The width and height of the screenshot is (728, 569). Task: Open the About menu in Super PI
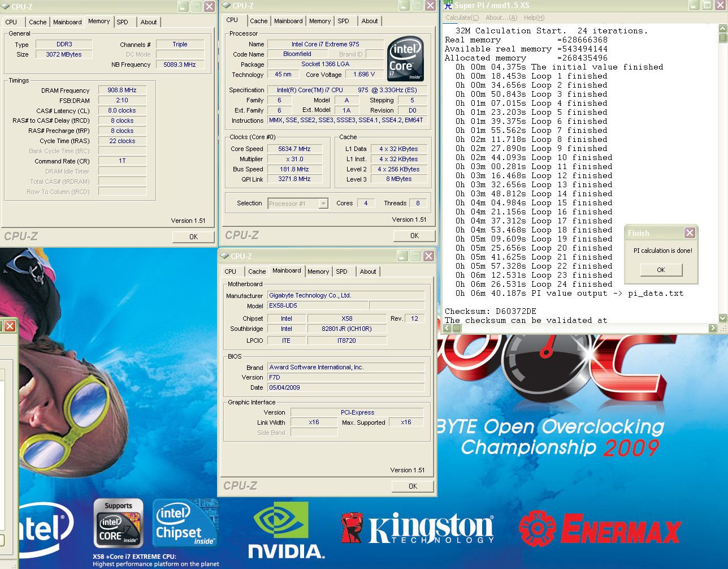pos(500,18)
